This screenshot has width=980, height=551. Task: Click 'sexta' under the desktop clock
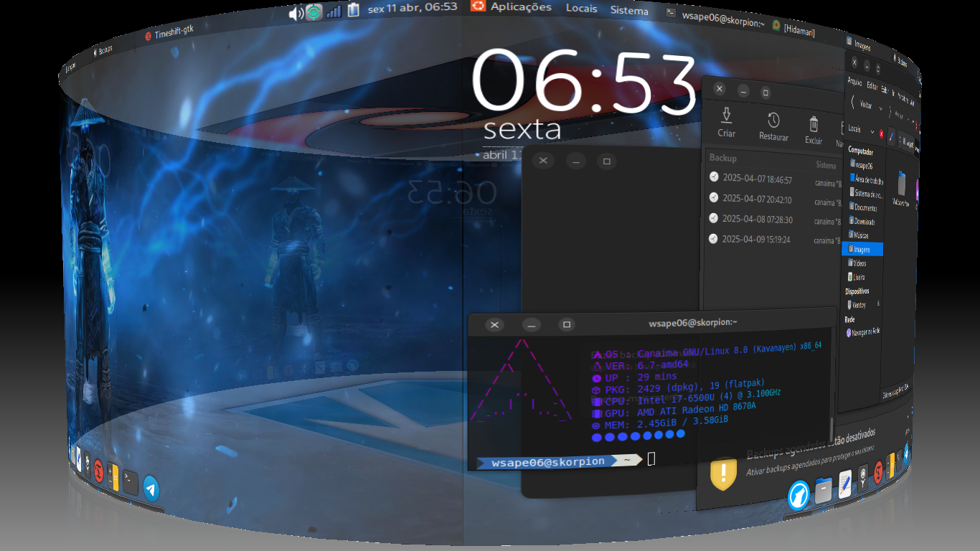coord(522,130)
